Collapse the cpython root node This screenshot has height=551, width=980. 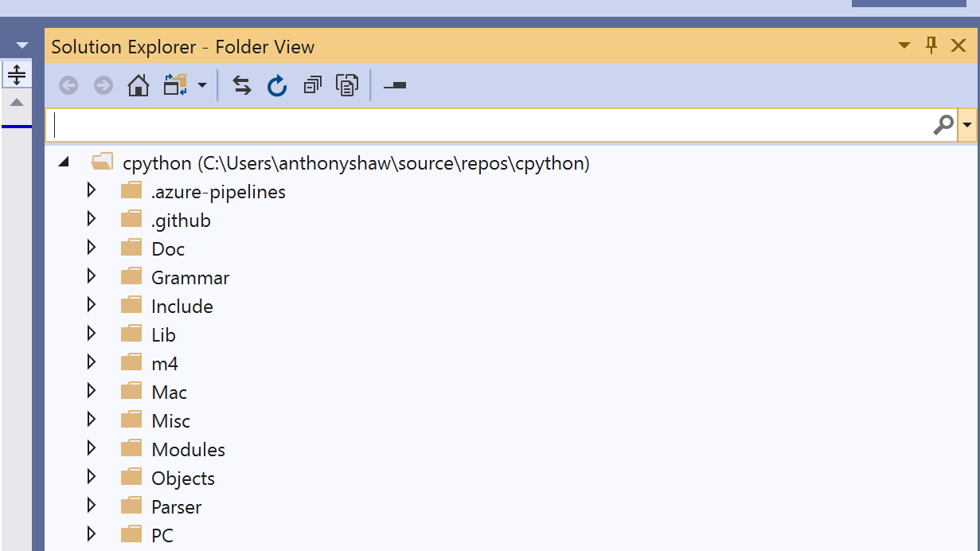pyautogui.click(x=64, y=162)
